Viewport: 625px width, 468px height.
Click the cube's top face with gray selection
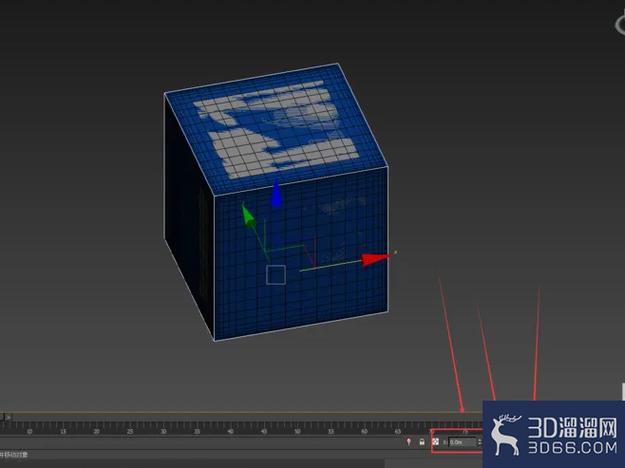click(276, 129)
